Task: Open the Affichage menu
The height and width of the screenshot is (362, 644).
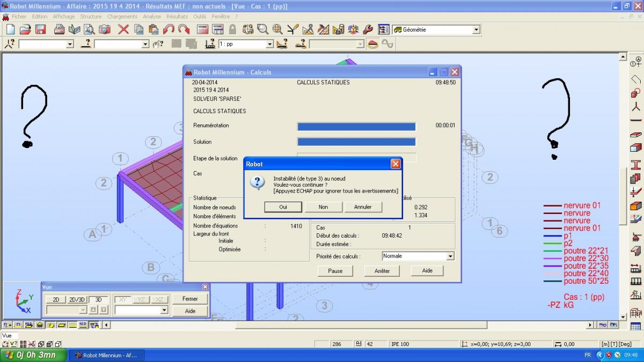Action: pyautogui.click(x=64, y=17)
